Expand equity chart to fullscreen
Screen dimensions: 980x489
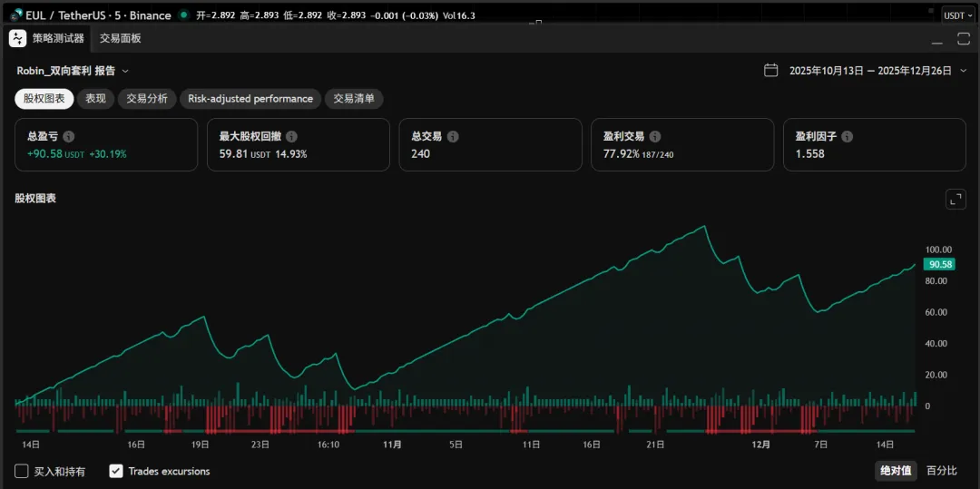coord(955,200)
